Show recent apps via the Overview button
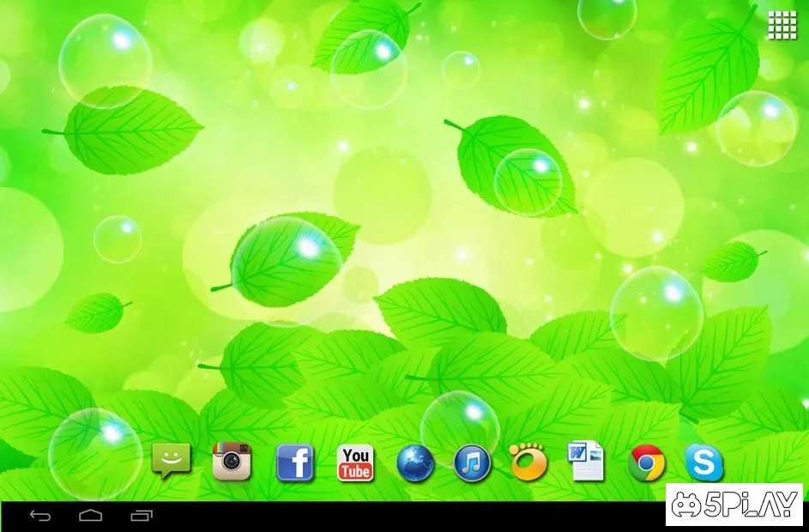 tap(142, 516)
